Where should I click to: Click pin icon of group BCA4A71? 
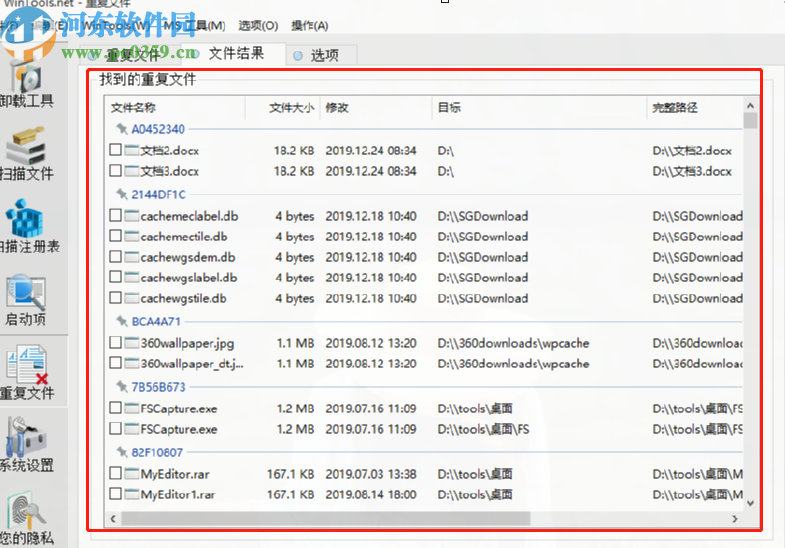122,321
